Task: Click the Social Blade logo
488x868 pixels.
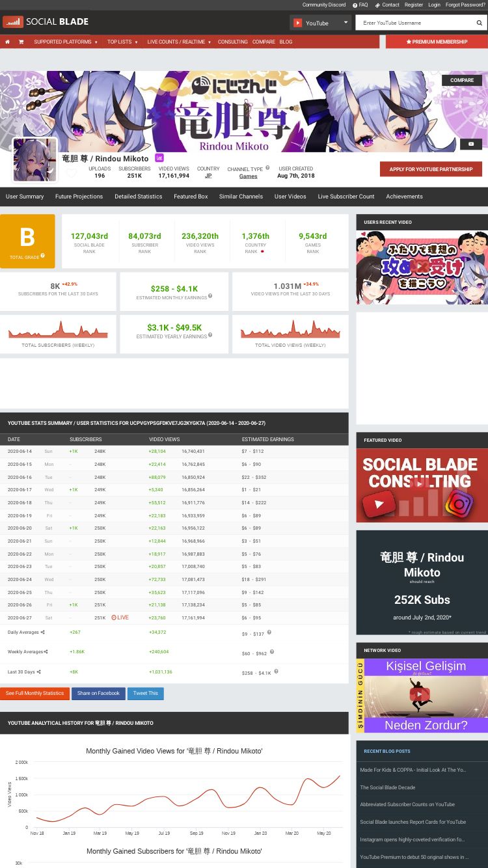Action: (x=46, y=21)
